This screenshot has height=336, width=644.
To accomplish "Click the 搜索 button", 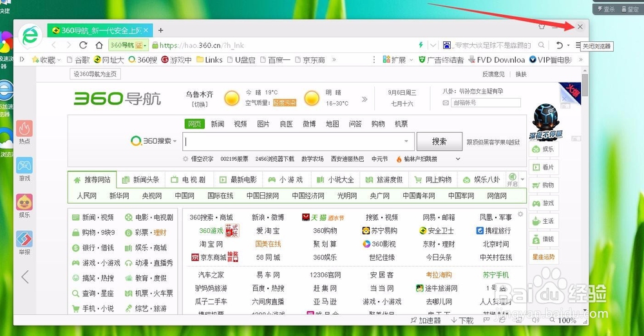I will tap(439, 141).
